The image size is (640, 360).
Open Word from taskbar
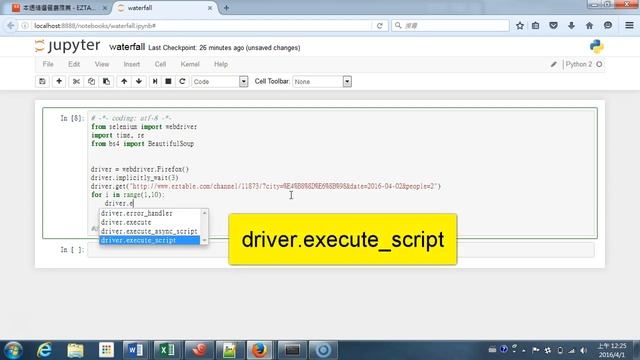[136, 350]
